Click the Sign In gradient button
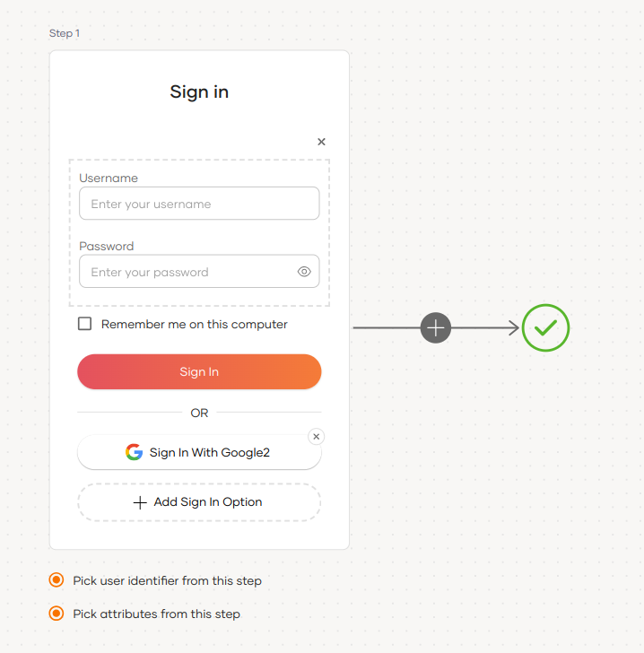The image size is (644, 653). [x=199, y=372]
